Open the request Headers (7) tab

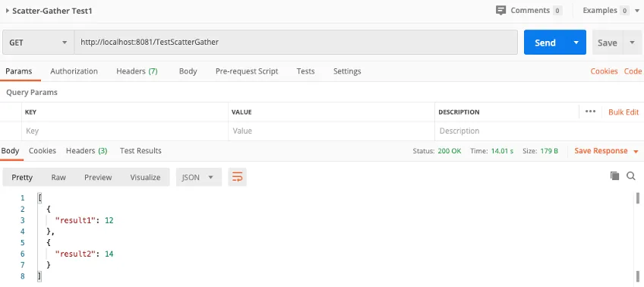coord(137,71)
